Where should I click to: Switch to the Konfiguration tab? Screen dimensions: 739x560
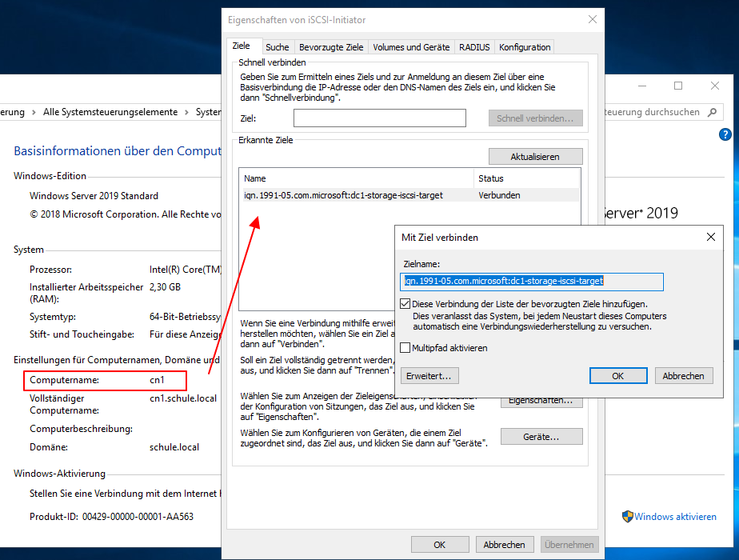coord(524,46)
